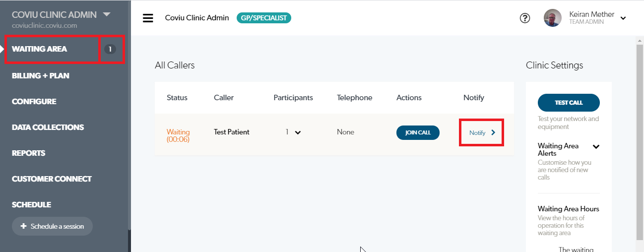The image size is (644, 252).
Task: Go to Data Collections
Action: tap(48, 127)
